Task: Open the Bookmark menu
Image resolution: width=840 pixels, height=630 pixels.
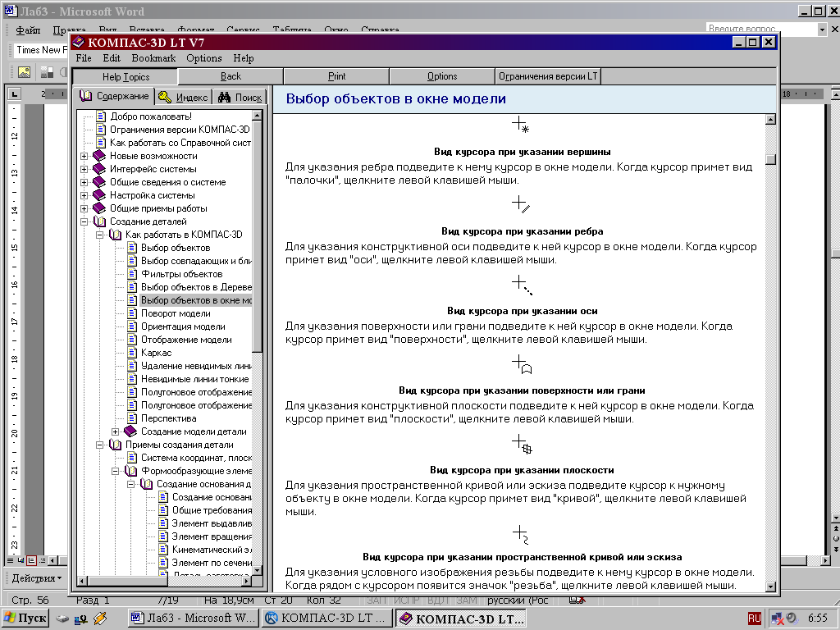Action: point(153,58)
